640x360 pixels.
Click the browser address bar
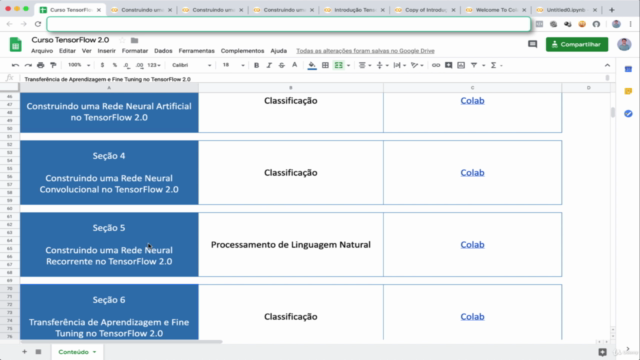tap(289, 24)
